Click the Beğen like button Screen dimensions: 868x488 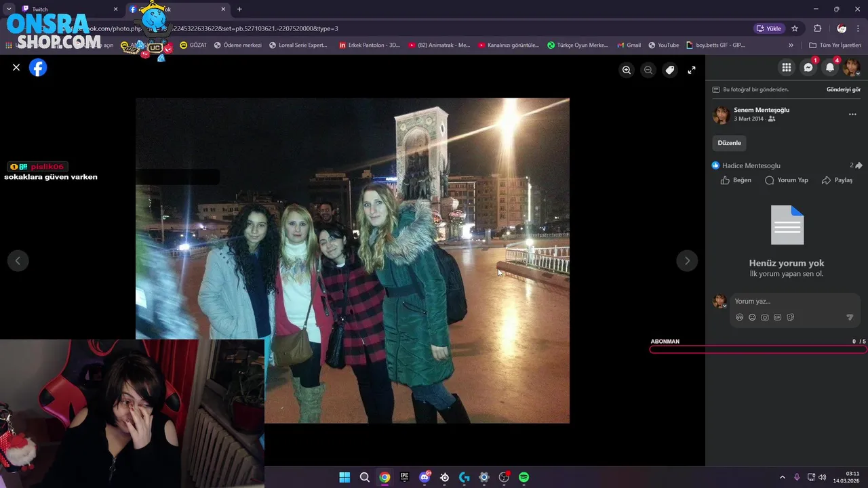[736, 180]
